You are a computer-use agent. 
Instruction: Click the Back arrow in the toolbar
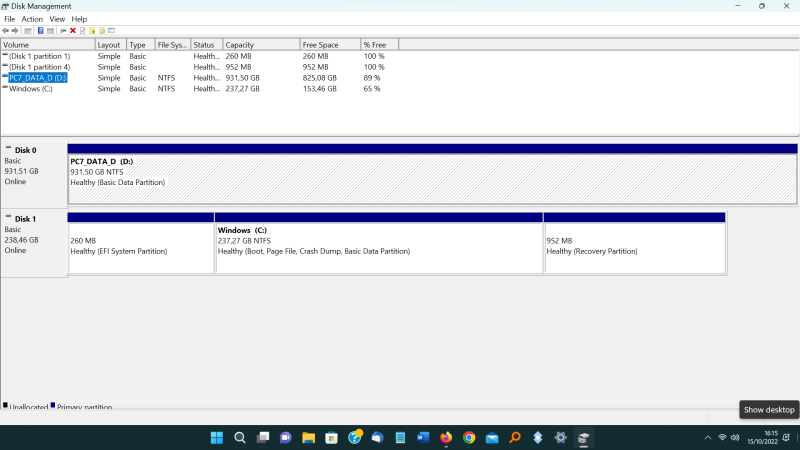click(6, 31)
